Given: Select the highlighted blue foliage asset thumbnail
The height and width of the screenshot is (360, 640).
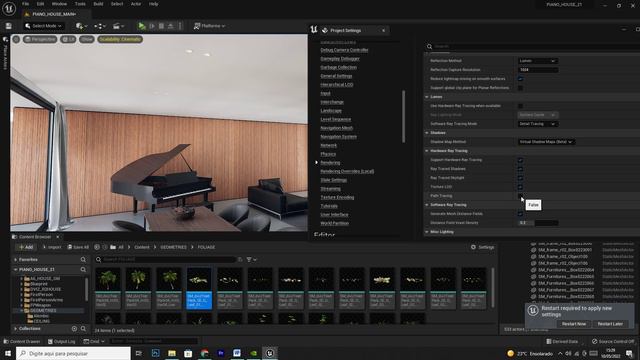Looking at the screenshot, I should click(199, 288).
